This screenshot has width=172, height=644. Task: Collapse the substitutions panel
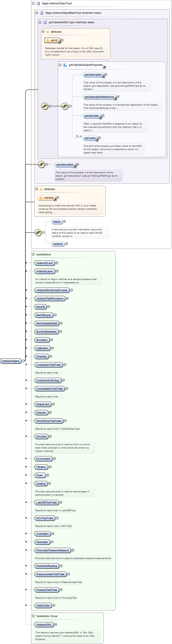pyautogui.click(x=33, y=254)
